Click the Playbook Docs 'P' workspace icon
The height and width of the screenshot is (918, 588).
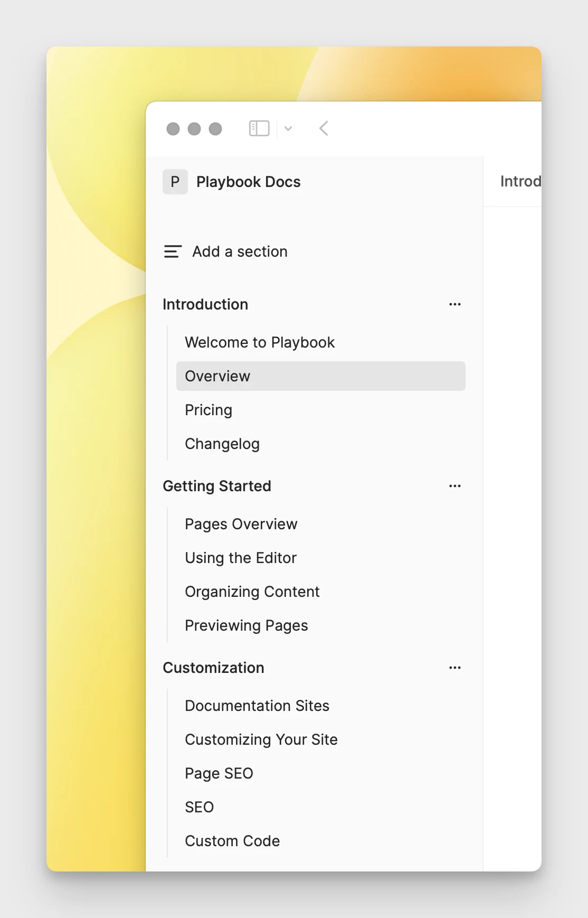coord(175,182)
